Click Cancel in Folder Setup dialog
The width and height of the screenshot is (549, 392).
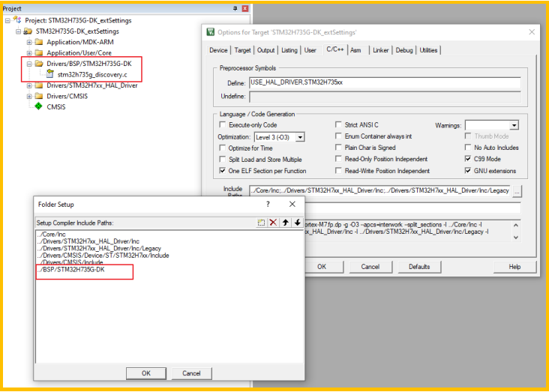pyautogui.click(x=191, y=373)
